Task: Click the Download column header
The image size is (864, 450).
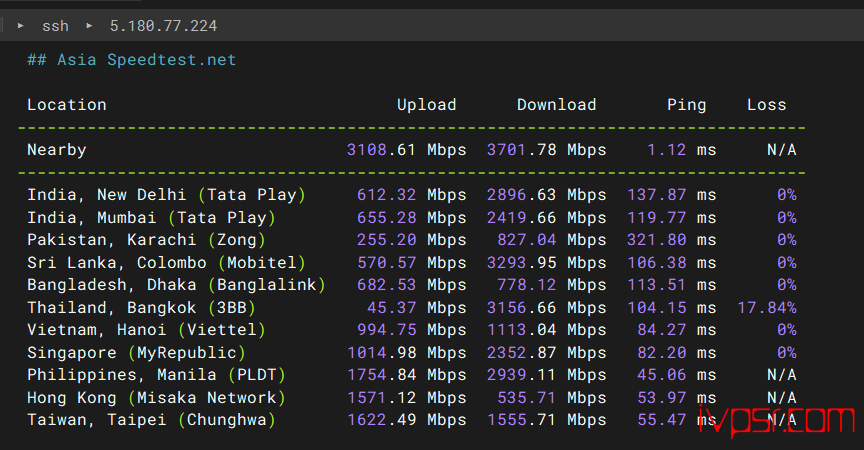Action: [557, 105]
